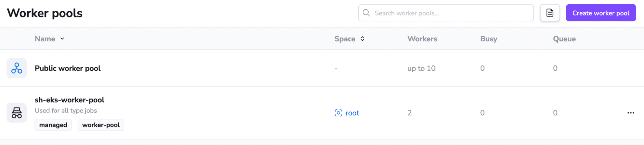Open the three-dot menu for sh-eks-worker-pool
The image size is (644, 145).
[x=631, y=113]
